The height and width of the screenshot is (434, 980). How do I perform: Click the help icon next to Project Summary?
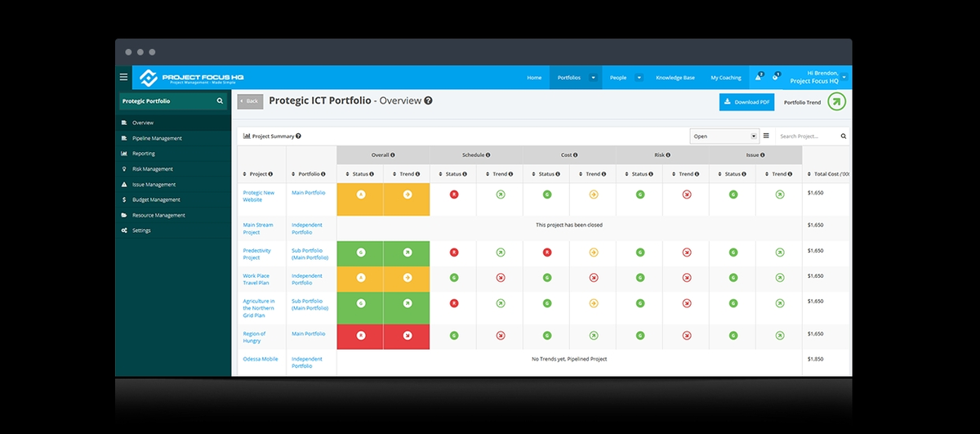(x=298, y=136)
